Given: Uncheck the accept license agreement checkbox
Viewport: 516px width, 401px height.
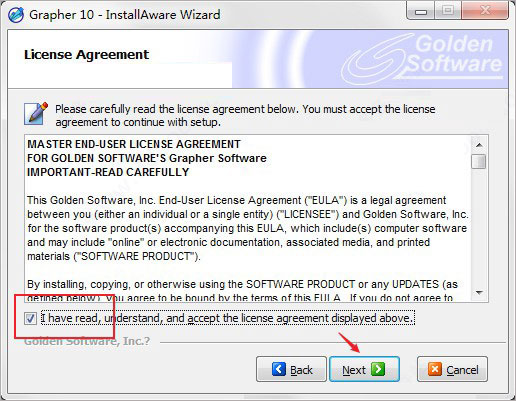Looking at the screenshot, I should 30,318.
